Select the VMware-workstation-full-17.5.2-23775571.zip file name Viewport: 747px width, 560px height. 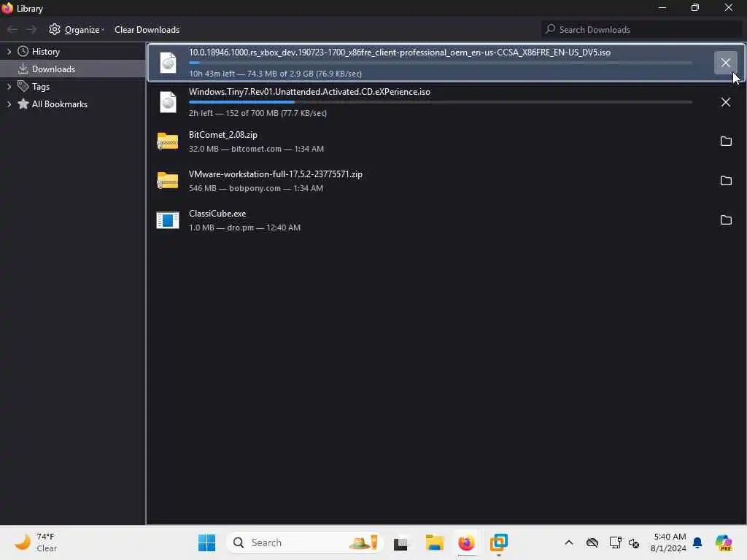(x=275, y=174)
